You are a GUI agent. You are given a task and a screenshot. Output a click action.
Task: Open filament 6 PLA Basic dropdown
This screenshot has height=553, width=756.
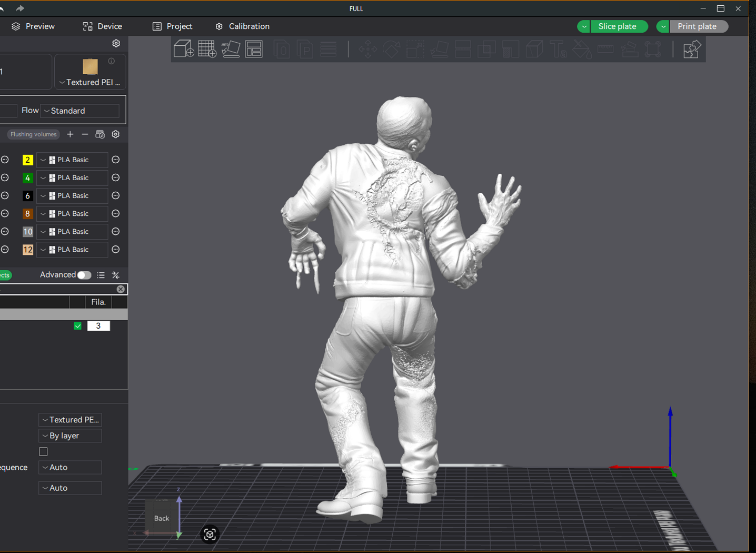(72, 196)
